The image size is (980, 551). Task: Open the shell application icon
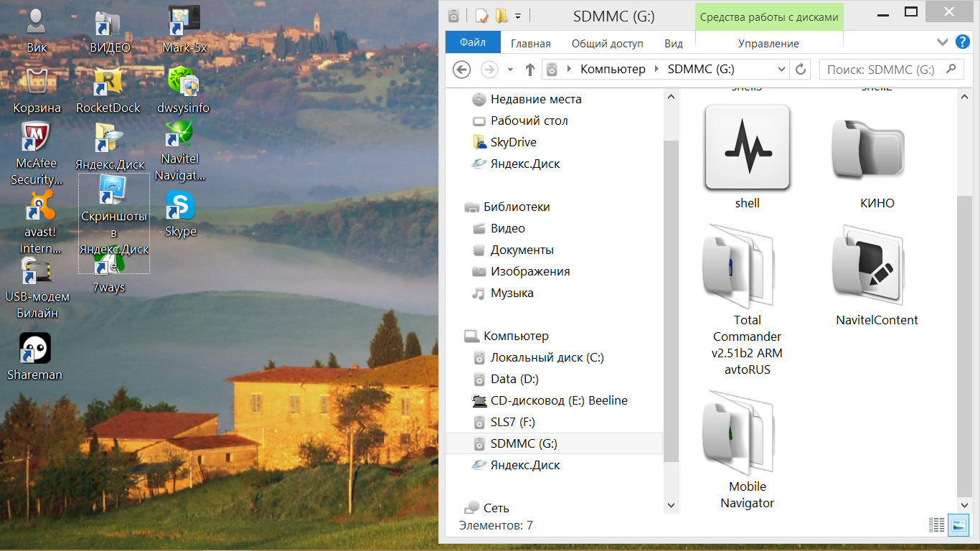(747, 148)
